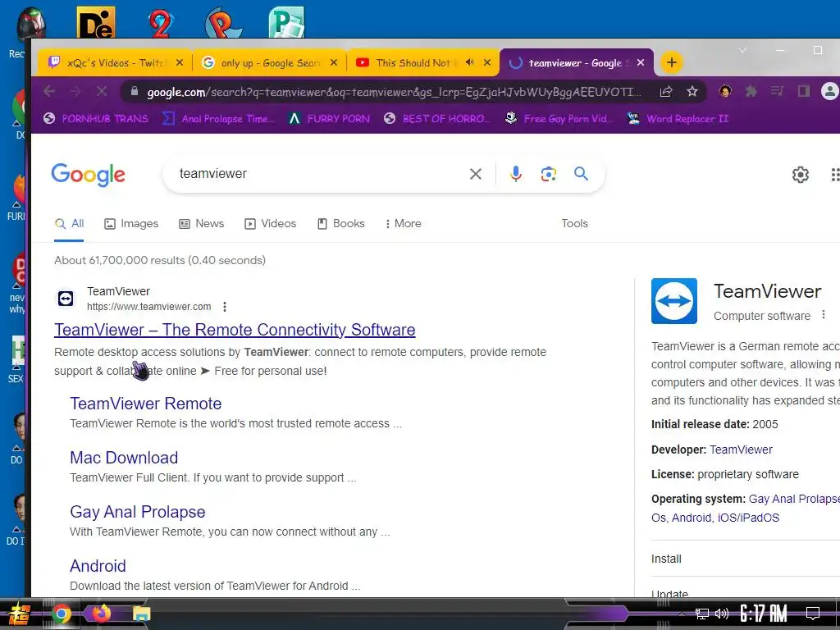The height and width of the screenshot is (630, 840).
Task: Select the All results tab
Action: pos(69,223)
